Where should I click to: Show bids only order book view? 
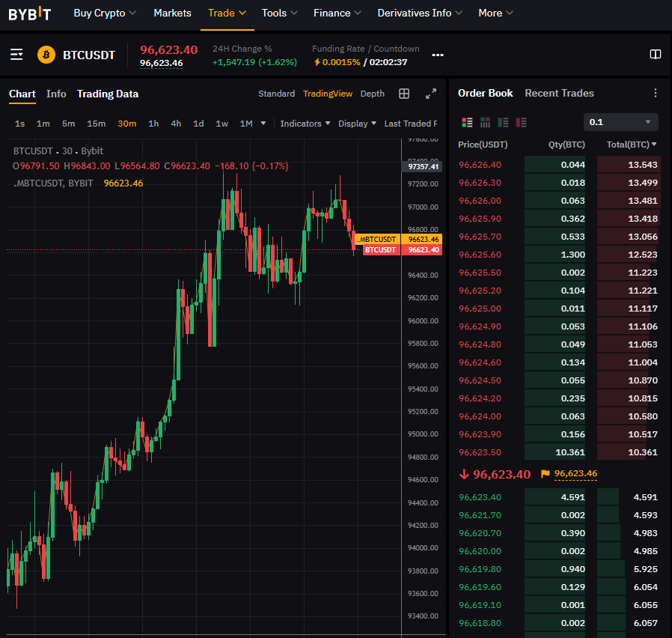[x=503, y=123]
